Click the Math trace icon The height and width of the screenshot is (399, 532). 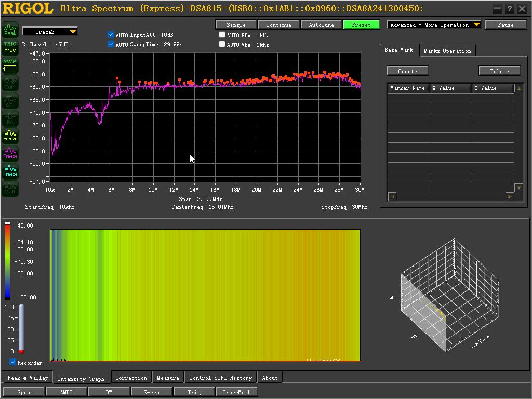tap(10, 188)
